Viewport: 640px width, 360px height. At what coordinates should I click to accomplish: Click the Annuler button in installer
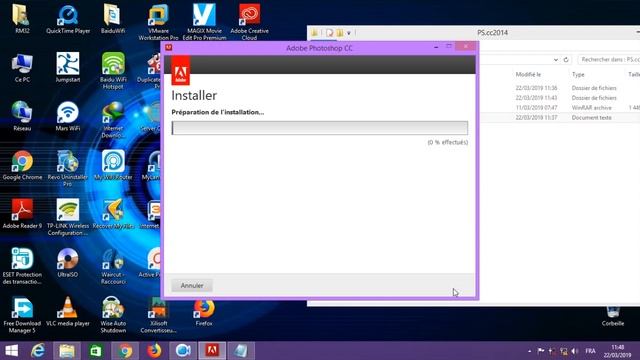coord(192,286)
